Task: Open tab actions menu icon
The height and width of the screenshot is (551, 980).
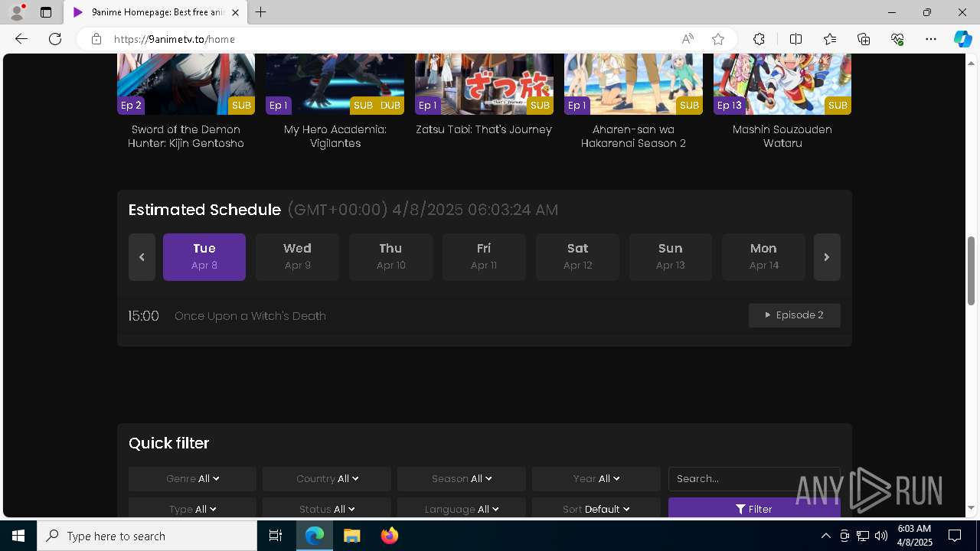Action: 46,12
